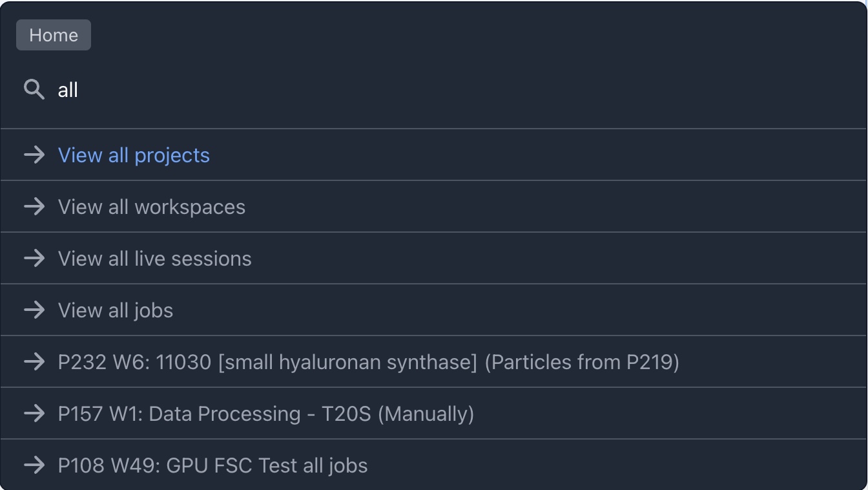The height and width of the screenshot is (490, 868).
Task: Click the arrow icon beside "View all live sessions"
Action: point(34,258)
